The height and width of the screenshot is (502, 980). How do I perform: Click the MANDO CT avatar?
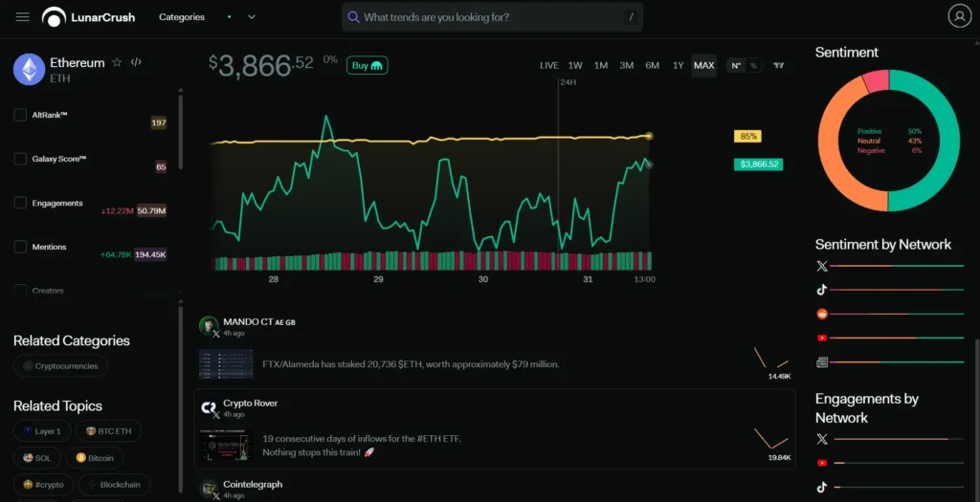208,325
